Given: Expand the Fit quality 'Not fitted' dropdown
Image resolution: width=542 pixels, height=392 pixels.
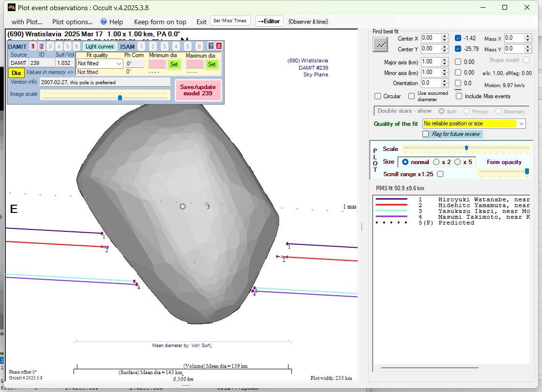Looking at the screenshot, I should [x=119, y=64].
